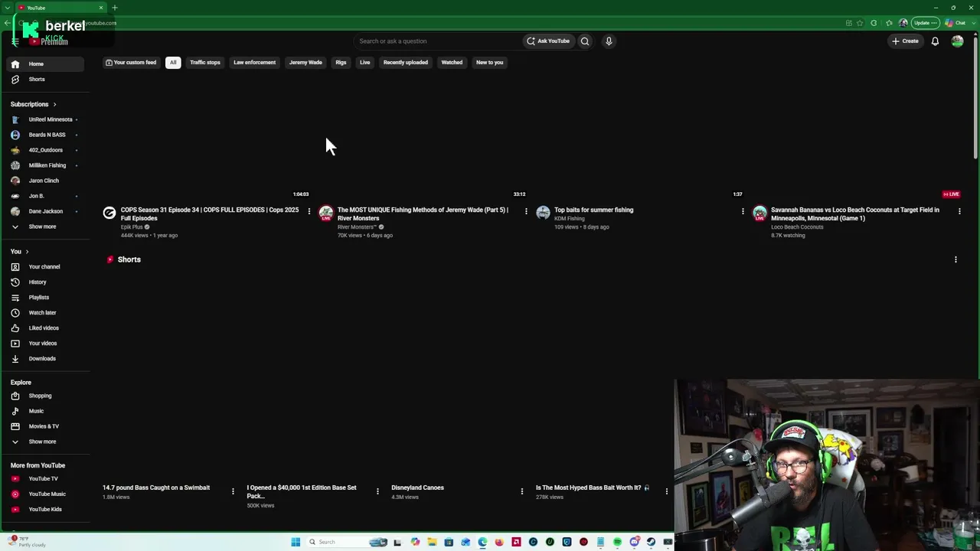980x551 pixels.
Task: Open Firefox from the taskbar
Action: point(499,543)
